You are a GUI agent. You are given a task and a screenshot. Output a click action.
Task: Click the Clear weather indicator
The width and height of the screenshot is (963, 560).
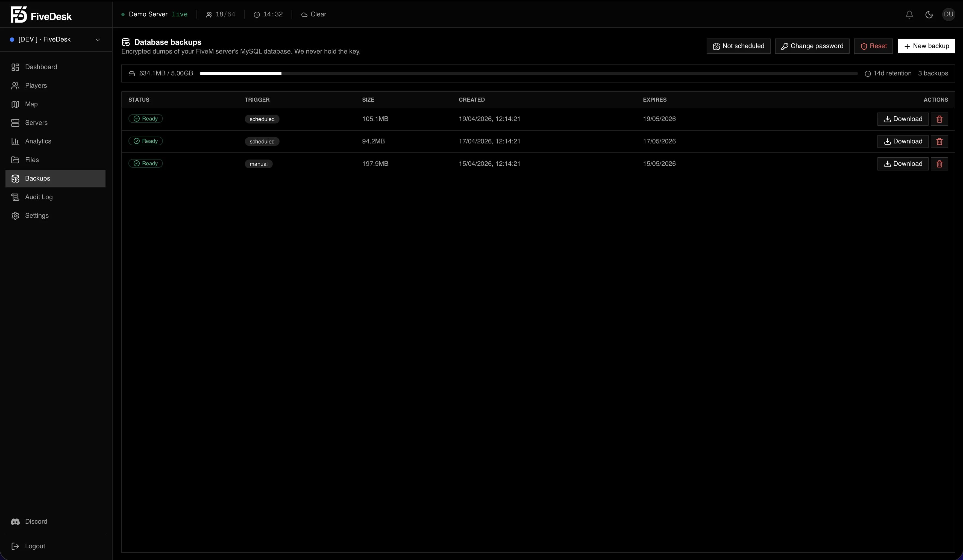coord(314,14)
